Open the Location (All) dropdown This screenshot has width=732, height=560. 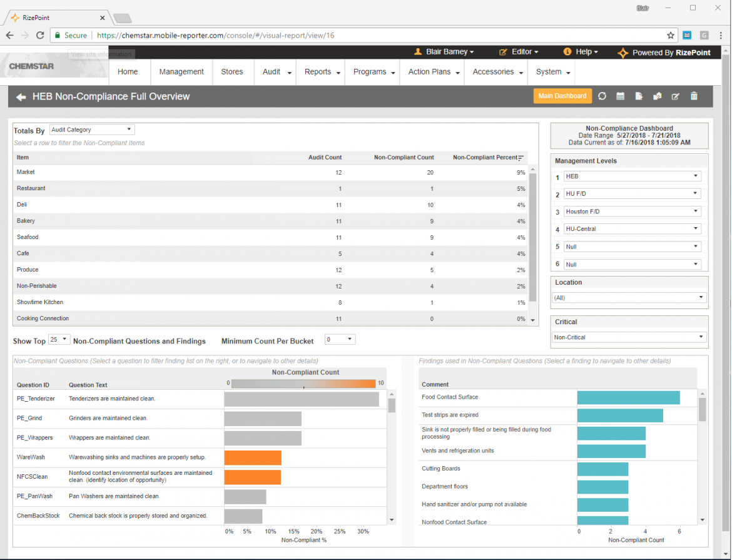click(x=629, y=298)
